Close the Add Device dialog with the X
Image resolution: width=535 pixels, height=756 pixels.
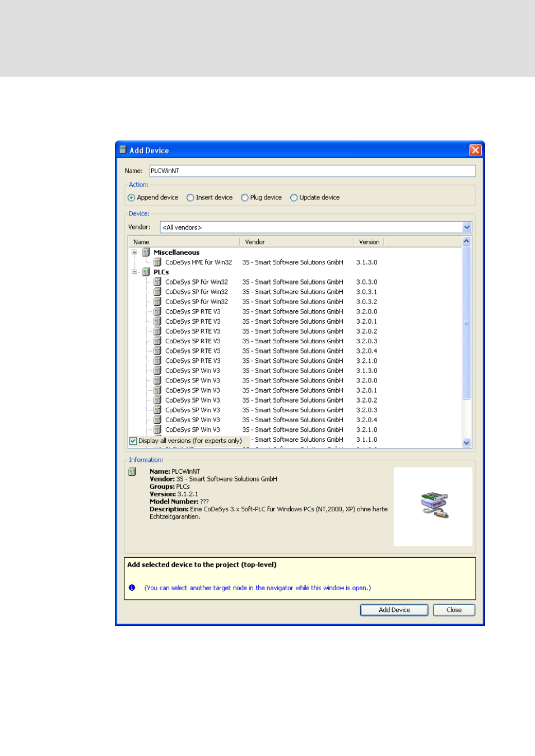pyautogui.click(x=476, y=150)
